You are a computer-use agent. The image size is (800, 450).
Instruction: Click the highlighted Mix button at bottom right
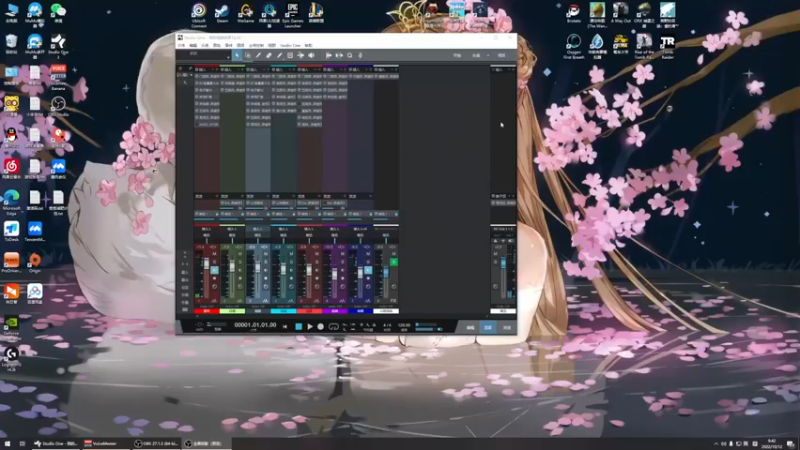click(x=488, y=327)
